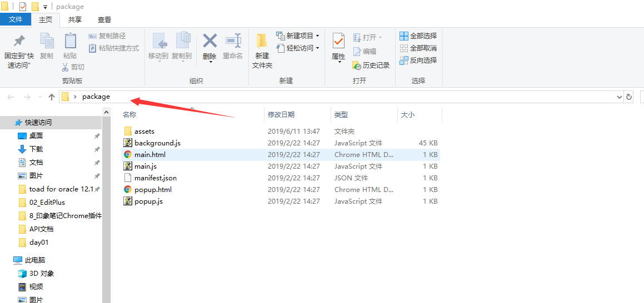
Task: Click the Back navigation arrow
Action: point(11,97)
